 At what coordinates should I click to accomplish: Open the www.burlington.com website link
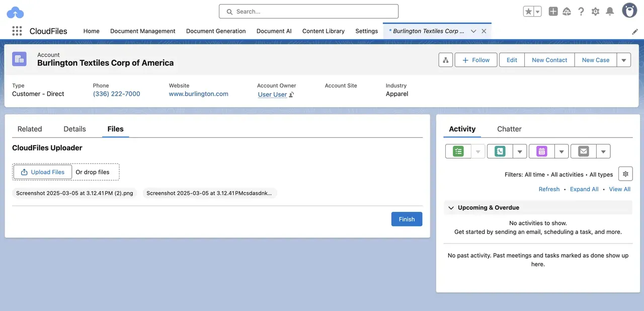click(x=198, y=94)
